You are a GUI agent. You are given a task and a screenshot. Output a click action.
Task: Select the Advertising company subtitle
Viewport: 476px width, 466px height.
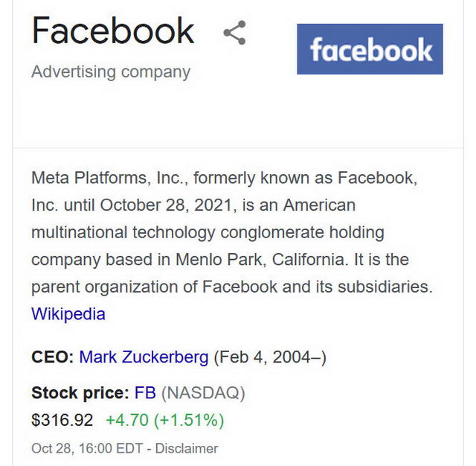tap(111, 72)
